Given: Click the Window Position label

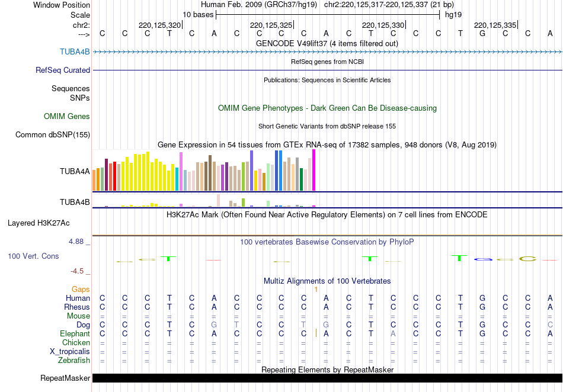Looking at the screenshot, I should tap(62, 5).
